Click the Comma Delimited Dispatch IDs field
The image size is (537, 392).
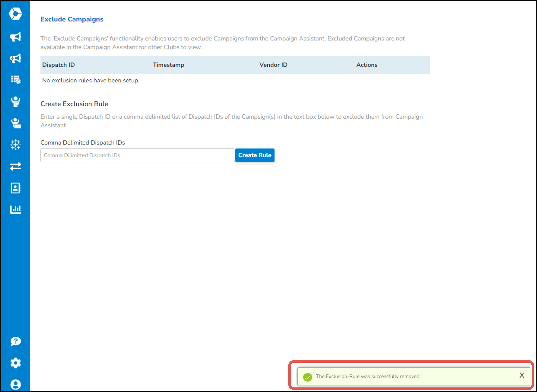[138, 155]
